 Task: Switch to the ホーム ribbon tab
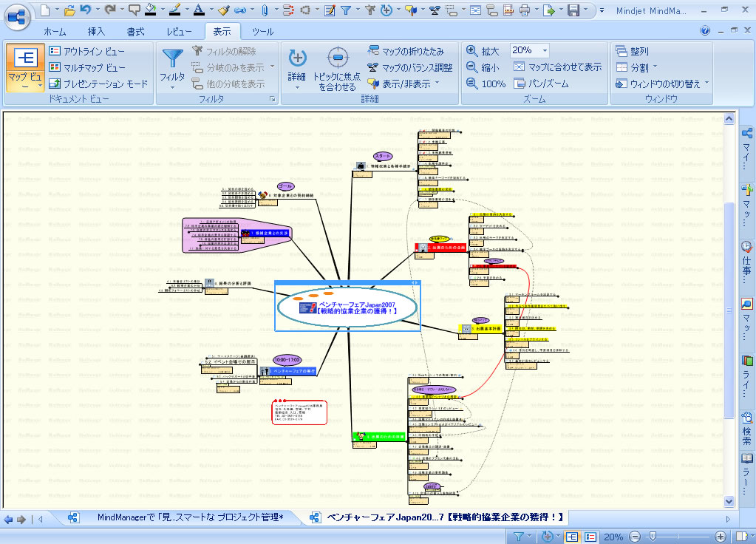click(55, 32)
